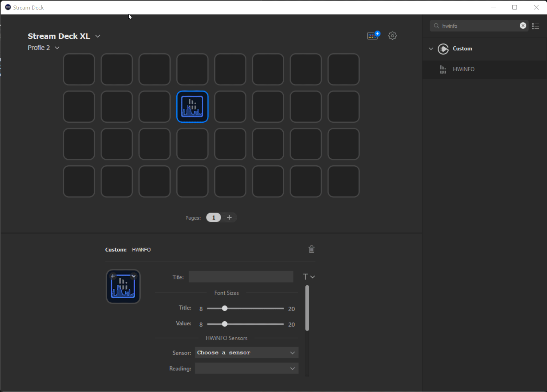Open the icon preview state chevron
547x392 pixels.
tap(133, 276)
